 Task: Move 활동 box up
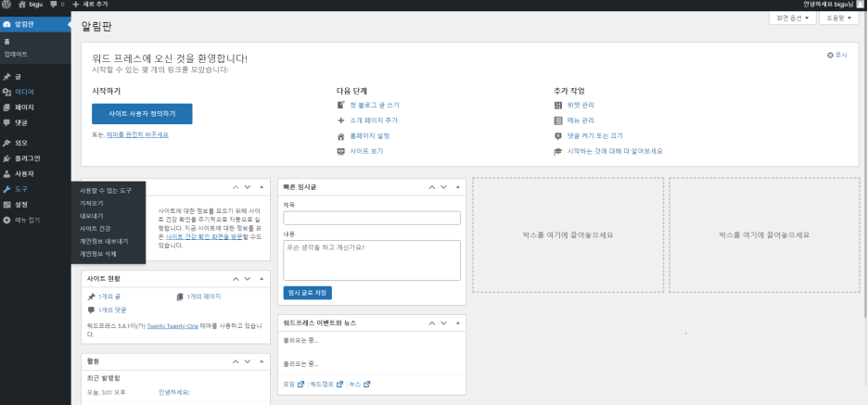pyautogui.click(x=236, y=361)
